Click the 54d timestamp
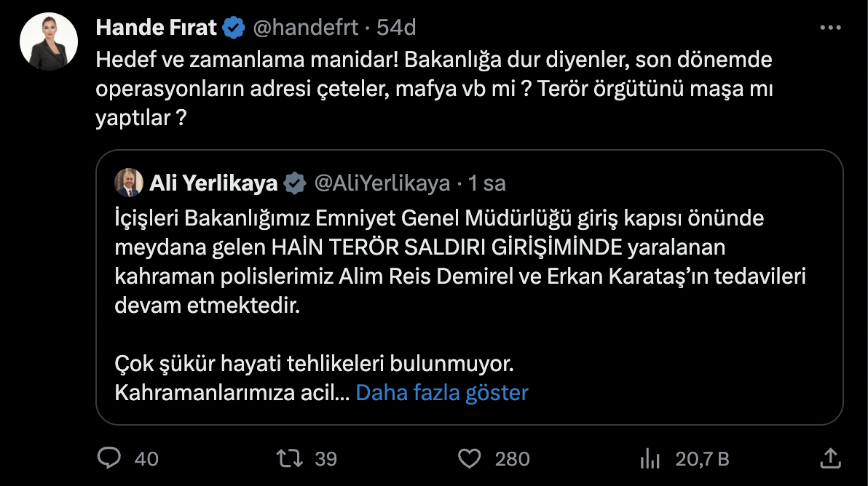Image resolution: width=868 pixels, height=486 pixels. point(396,28)
